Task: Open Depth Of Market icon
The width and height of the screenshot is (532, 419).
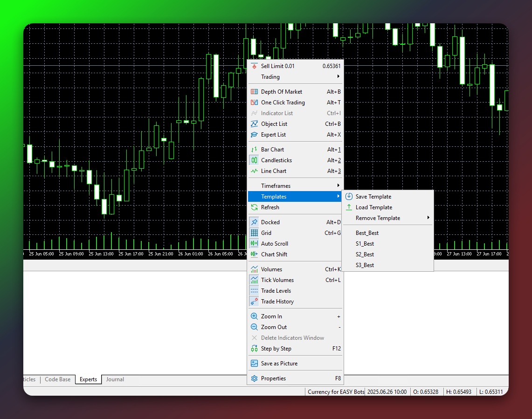Action: [254, 92]
